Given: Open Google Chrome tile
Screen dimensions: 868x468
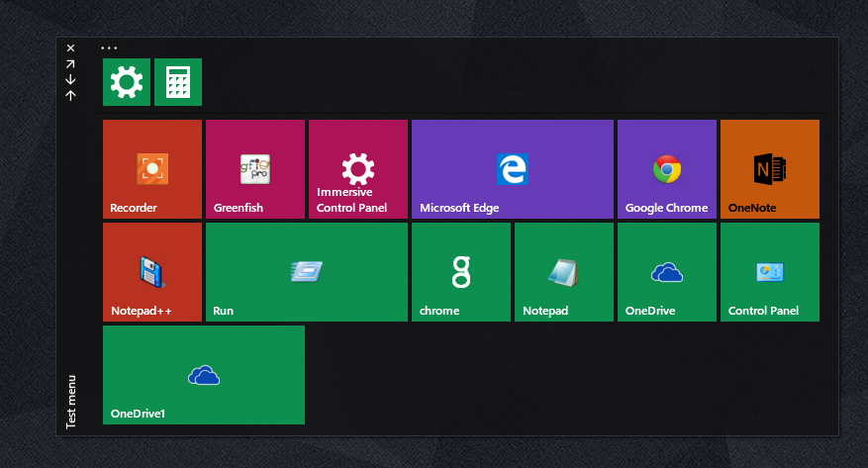Looking at the screenshot, I should pos(667,169).
